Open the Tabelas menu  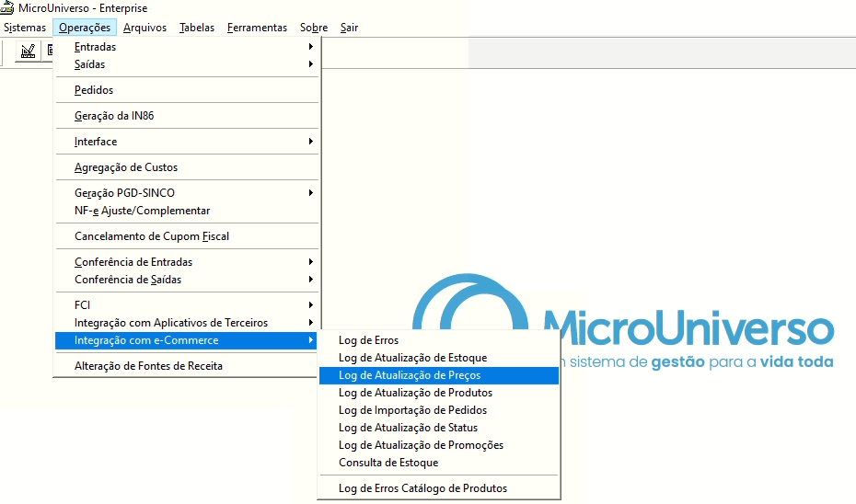pos(197,28)
